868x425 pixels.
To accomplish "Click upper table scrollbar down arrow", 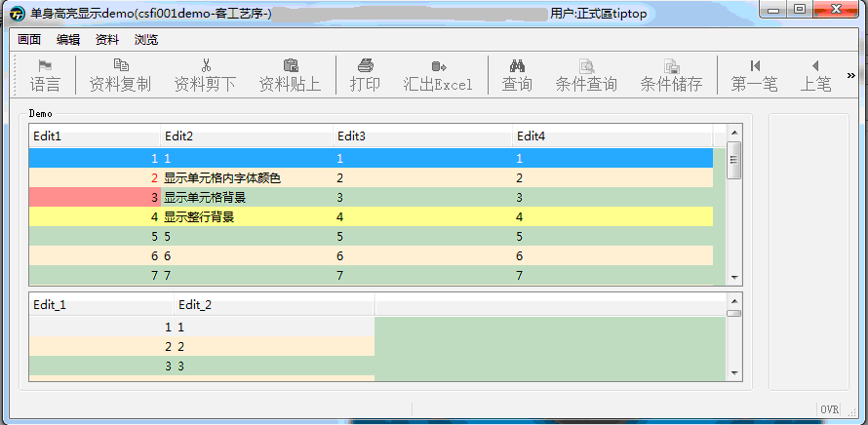I will tap(734, 277).
